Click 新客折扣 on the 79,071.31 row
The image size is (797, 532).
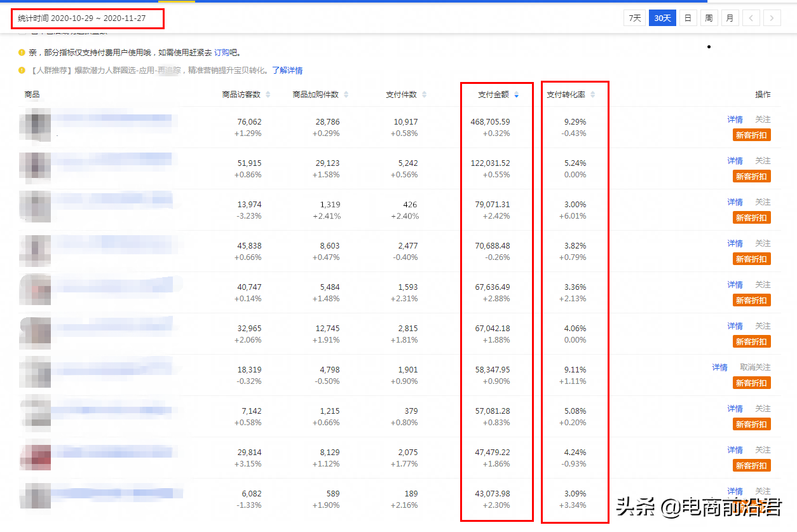point(751,217)
